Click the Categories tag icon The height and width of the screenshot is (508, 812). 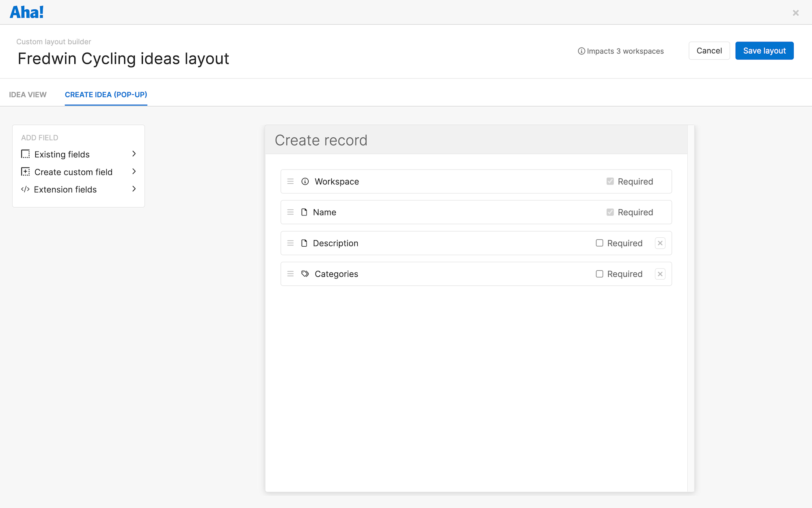point(305,274)
